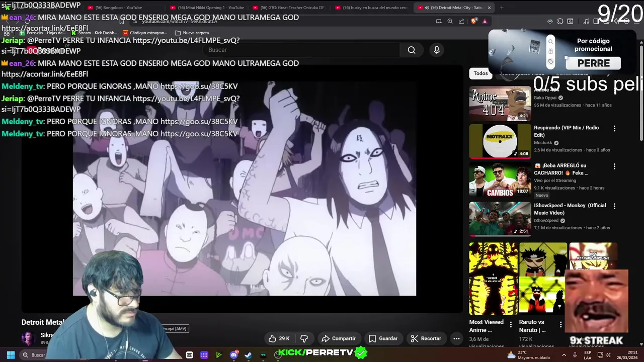Click Mochakk channel name

click(x=543, y=143)
